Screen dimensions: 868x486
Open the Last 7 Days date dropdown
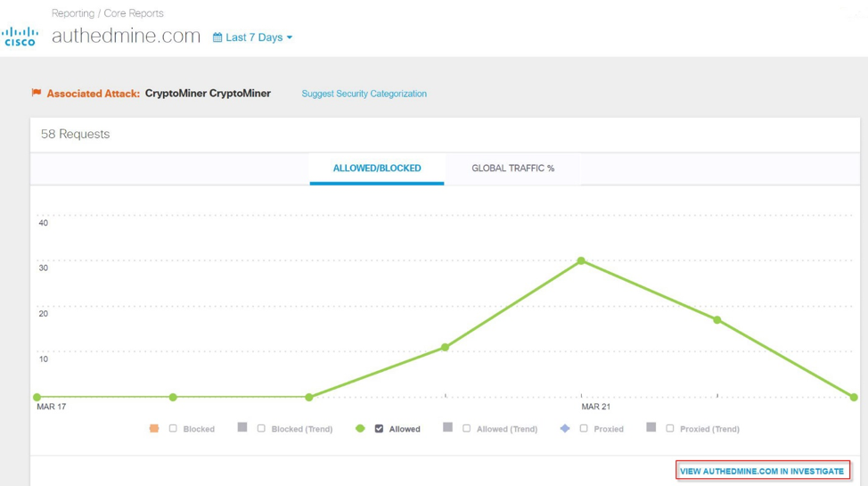coord(254,37)
